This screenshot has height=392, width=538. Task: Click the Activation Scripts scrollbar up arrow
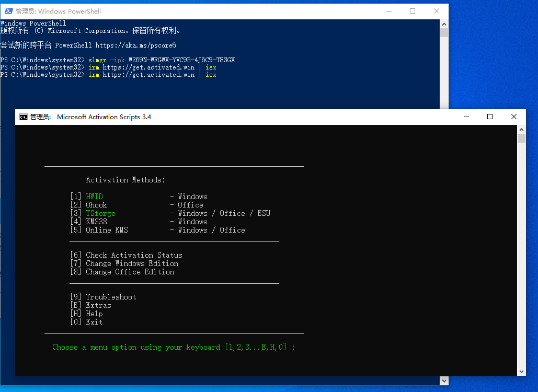(522, 130)
